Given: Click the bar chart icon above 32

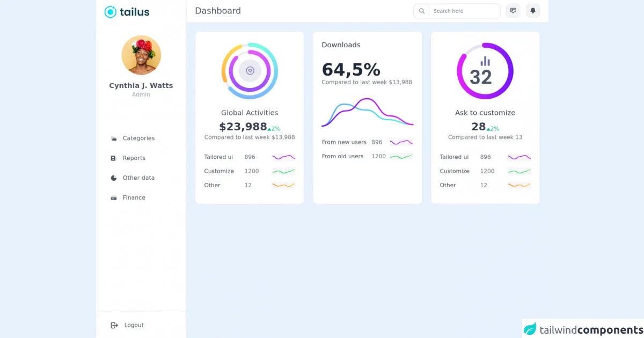Looking at the screenshot, I should [x=485, y=61].
